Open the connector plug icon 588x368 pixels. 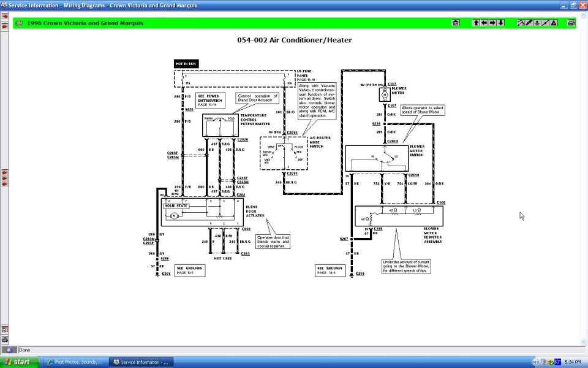pos(529,23)
